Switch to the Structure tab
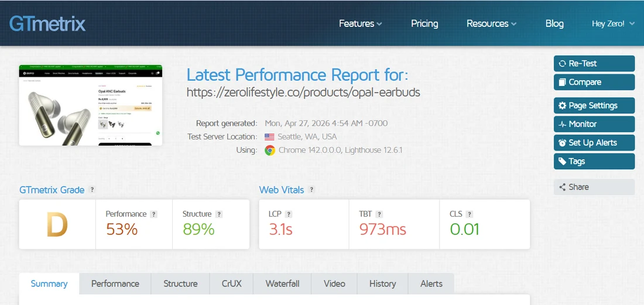 [180, 284]
